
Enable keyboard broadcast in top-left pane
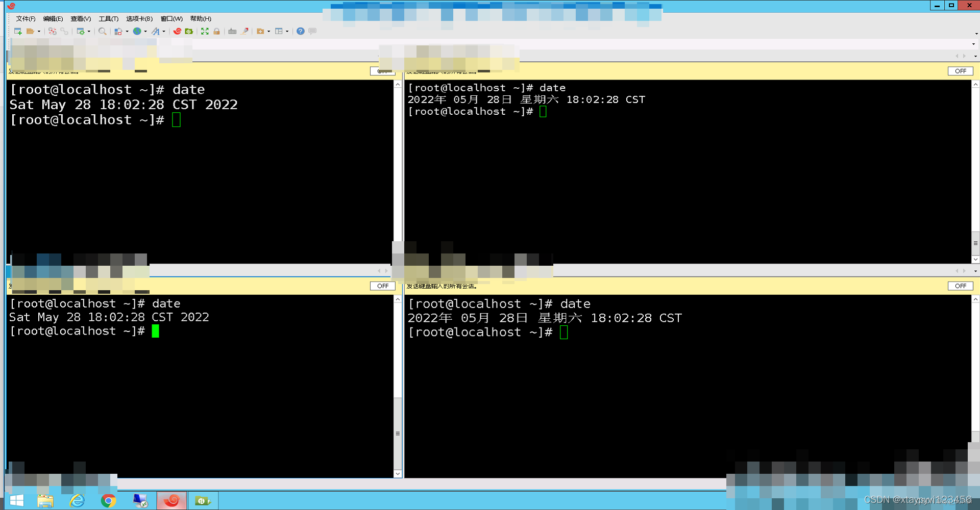coord(383,71)
